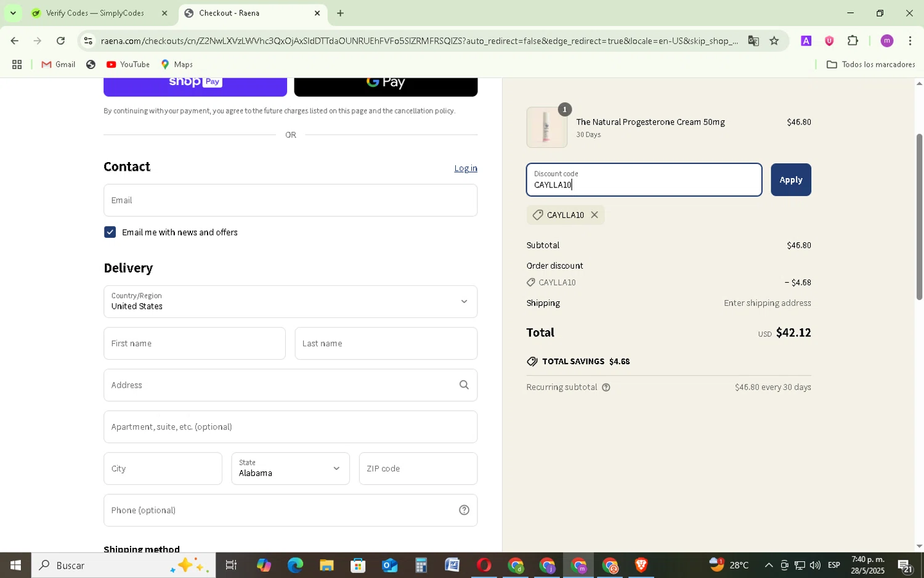
Task: Click the page vertical scrollbar
Action: (x=919, y=216)
